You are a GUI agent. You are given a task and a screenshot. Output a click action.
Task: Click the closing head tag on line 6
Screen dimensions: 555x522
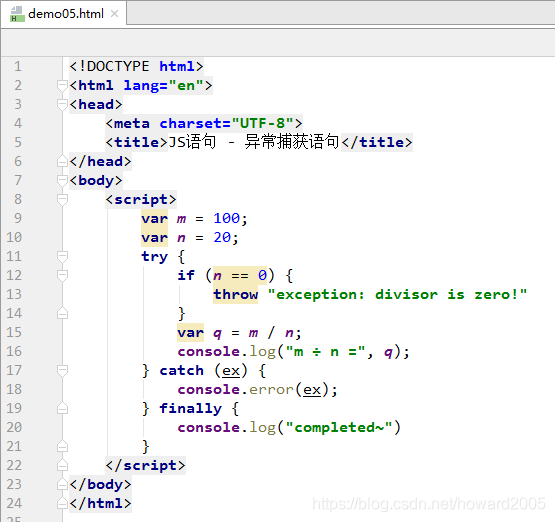coord(101,161)
